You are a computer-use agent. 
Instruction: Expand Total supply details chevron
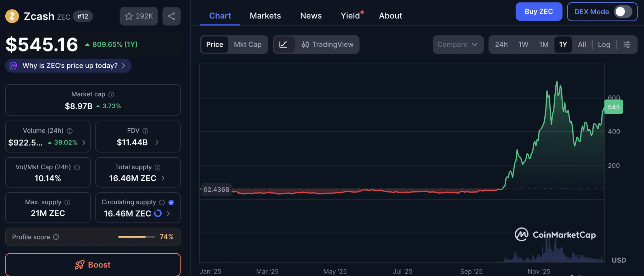coord(163,178)
